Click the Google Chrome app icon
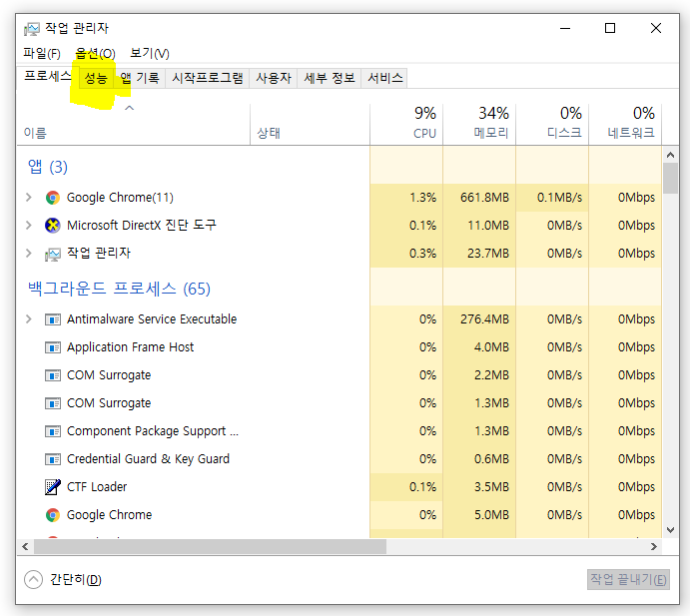This screenshot has height=616, width=690. coord(53,198)
